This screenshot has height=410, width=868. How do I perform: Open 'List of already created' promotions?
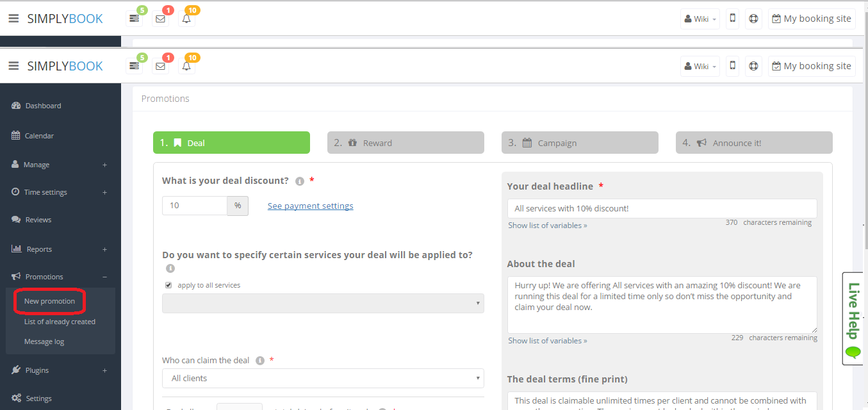[x=60, y=322]
